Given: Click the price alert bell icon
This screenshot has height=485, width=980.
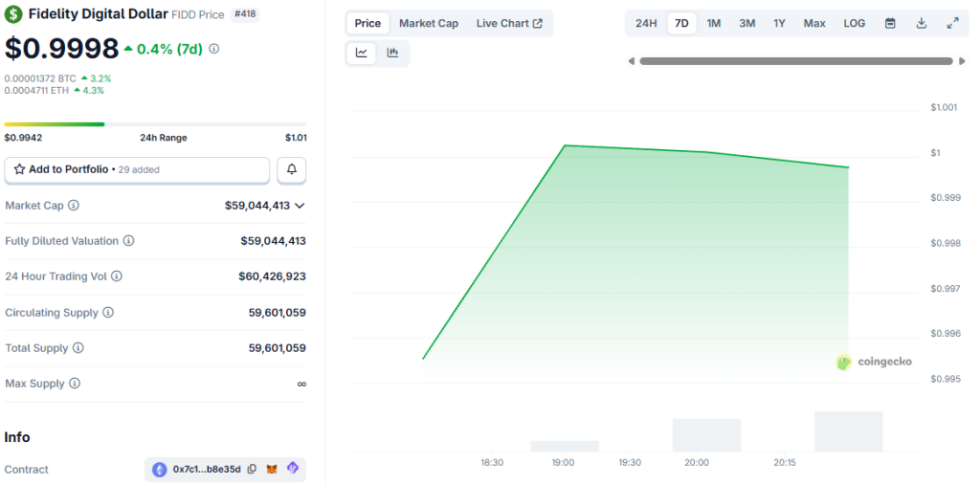Looking at the screenshot, I should click(x=292, y=169).
